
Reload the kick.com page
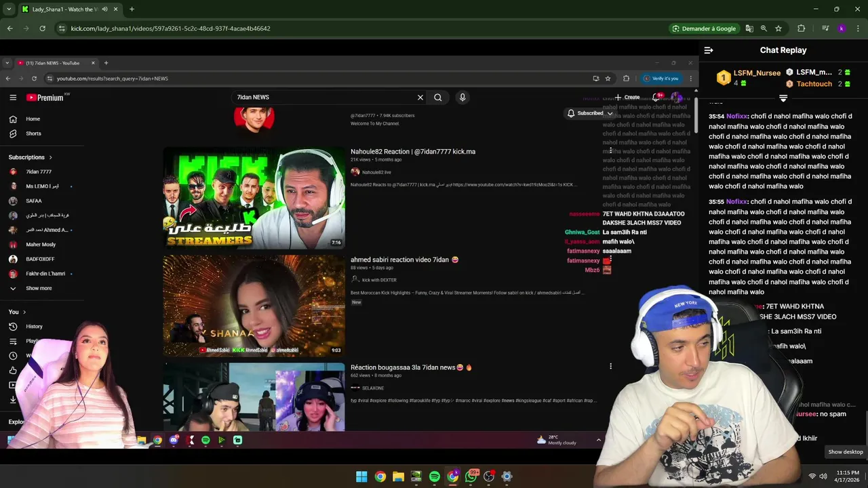click(42, 28)
